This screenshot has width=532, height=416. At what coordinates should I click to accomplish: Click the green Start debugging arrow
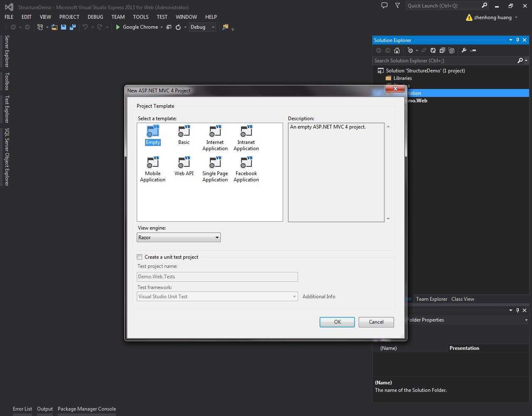pos(118,27)
